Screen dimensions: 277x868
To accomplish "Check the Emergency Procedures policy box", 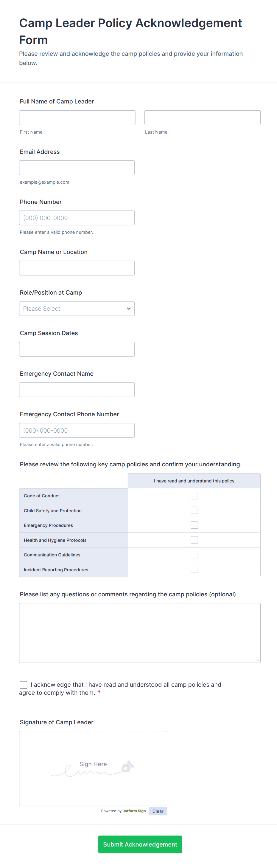I will pyautogui.click(x=194, y=525).
